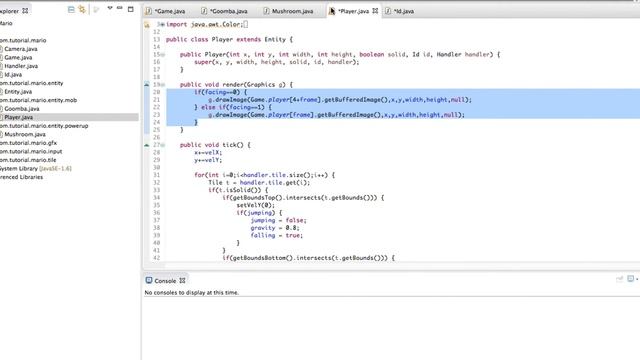
Task: Open Mushroom.java in the Package Explorer
Action: tap(25, 134)
